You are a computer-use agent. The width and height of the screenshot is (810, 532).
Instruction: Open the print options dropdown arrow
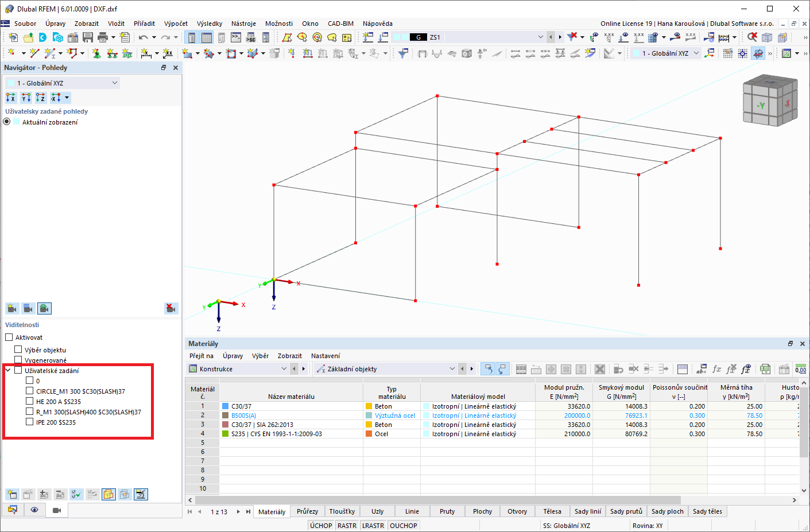(x=113, y=37)
